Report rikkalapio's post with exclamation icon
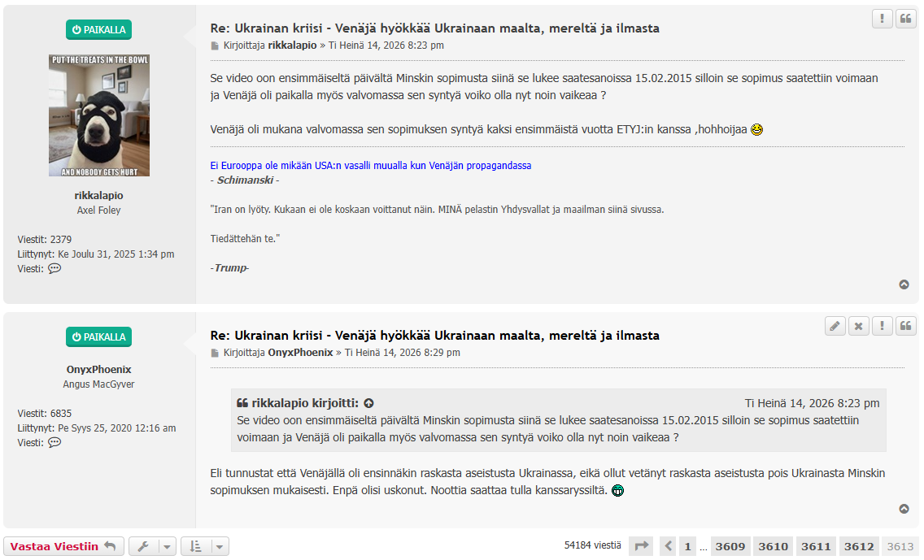 pos(883,19)
